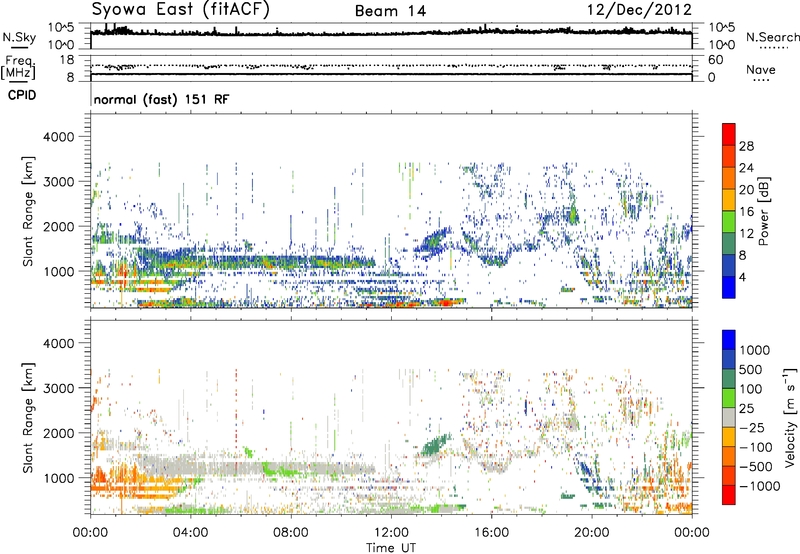The width and height of the screenshot is (800, 554).
Task: Click the '500' velocity colorbar value
Action: [x=751, y=369]
